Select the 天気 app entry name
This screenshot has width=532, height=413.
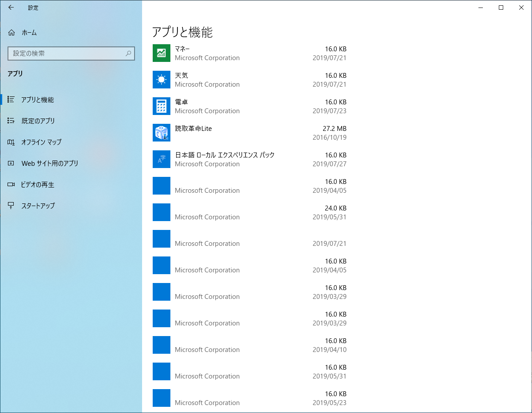[181, 75]
